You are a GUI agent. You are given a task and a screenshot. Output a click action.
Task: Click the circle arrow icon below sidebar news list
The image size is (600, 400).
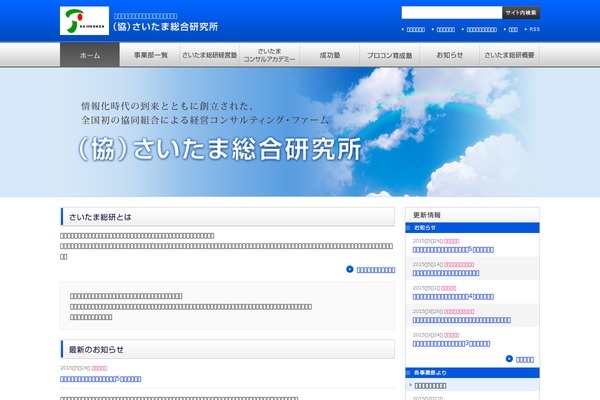[x=509, y=359]
